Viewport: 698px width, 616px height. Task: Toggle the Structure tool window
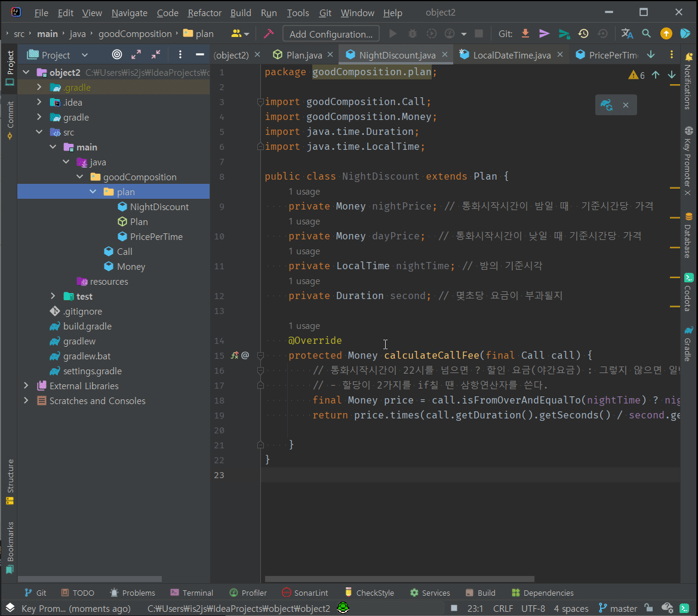click(10, 482)
